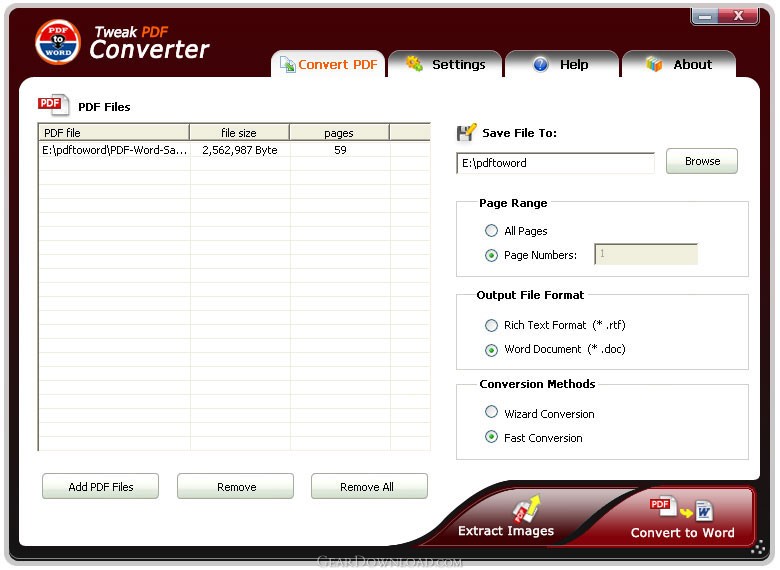The width and height of the screenshot is (780, 570).
Task: Click the Settings gear icon
Action: [x=414, y=64]
